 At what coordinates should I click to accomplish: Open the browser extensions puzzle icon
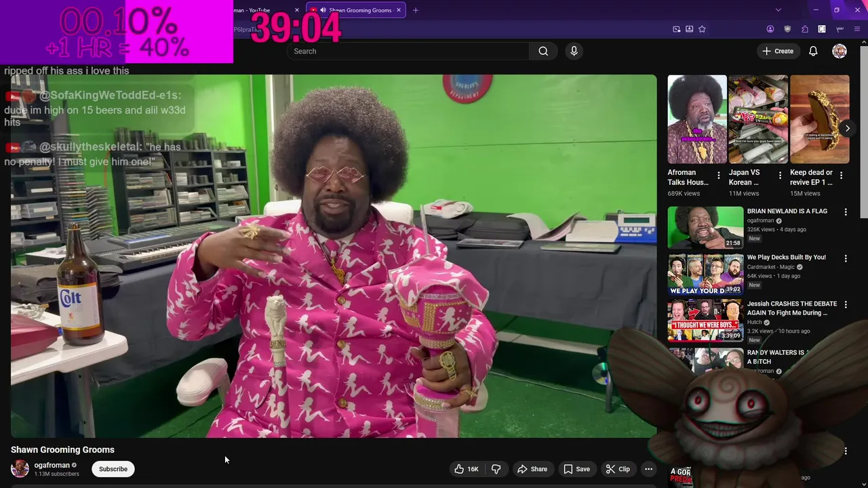(804, 29)
